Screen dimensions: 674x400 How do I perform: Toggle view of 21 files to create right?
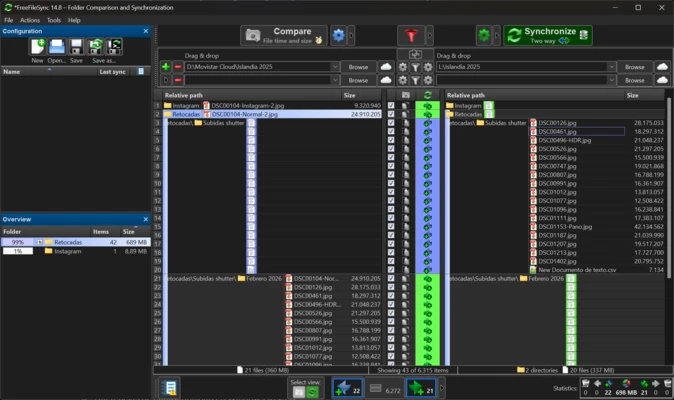pyautogui.click(x=421, y=388)
